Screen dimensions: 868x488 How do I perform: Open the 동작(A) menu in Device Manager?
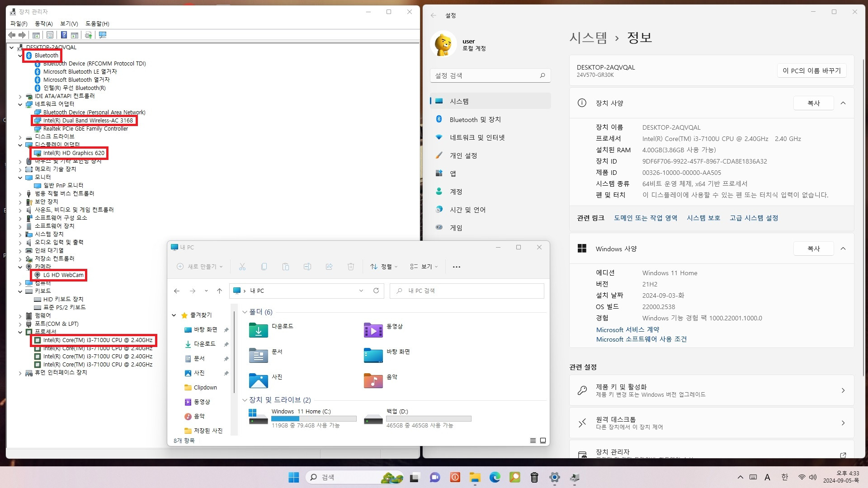[x=44, y=23]
